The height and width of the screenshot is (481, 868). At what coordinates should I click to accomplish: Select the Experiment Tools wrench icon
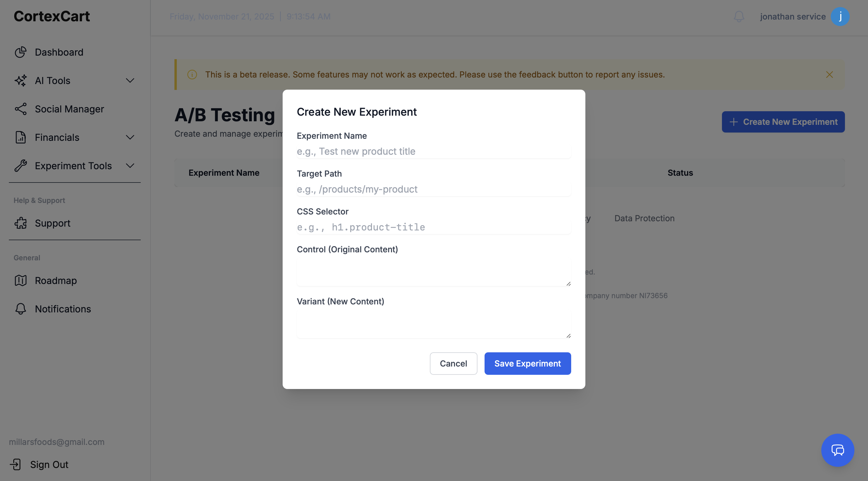(x=21, y=165)
